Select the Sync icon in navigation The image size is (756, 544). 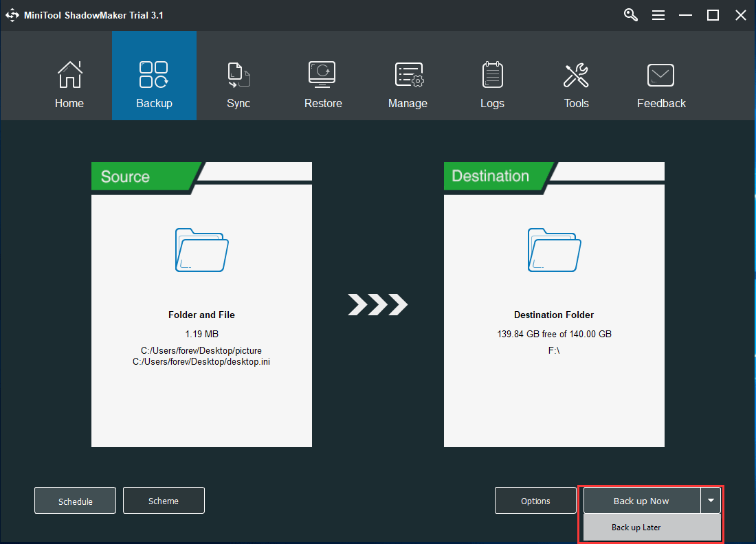pos(238,76)
